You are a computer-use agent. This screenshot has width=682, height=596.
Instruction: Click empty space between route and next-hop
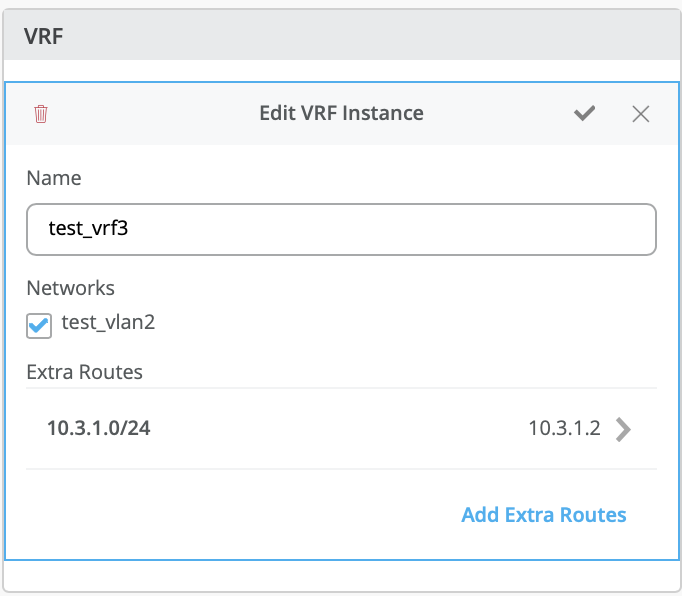(x=340, y=429)
